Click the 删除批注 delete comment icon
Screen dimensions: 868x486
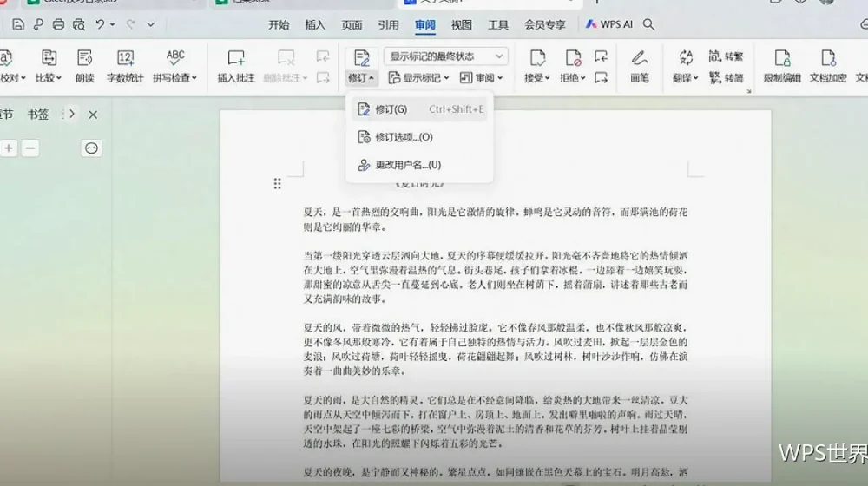(x=286, y=58)
